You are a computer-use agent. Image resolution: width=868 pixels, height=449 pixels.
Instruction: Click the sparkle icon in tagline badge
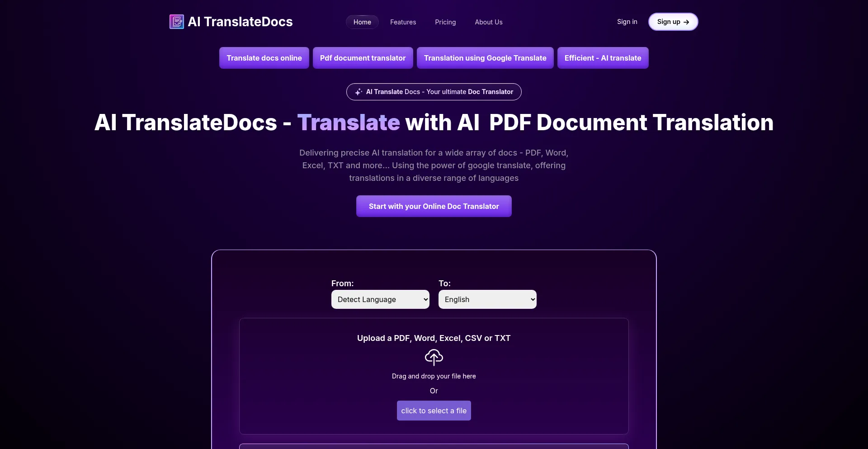coord(359,92)
